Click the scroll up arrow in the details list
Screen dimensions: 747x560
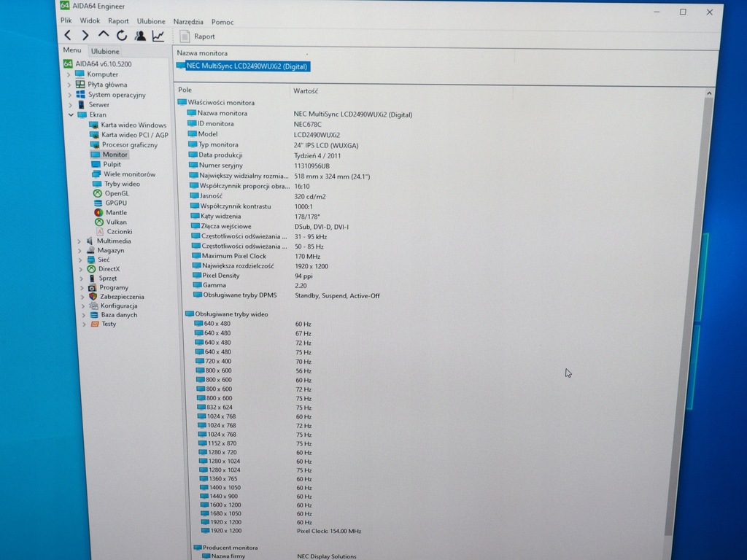[709, 94]
